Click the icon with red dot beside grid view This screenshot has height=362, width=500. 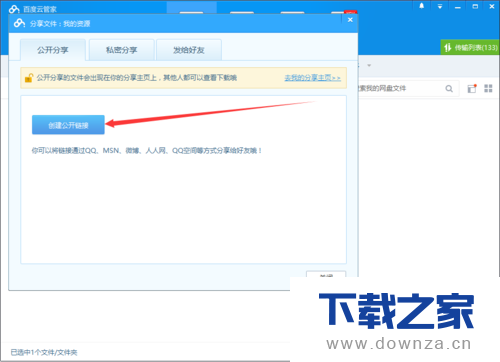point(472,88)
